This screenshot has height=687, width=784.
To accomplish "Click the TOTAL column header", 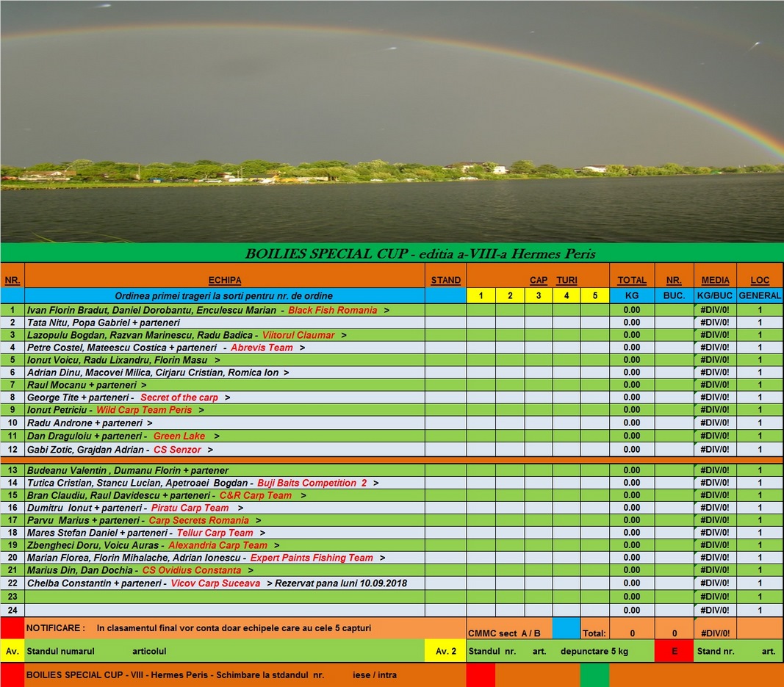I will (x=632, y=280).
